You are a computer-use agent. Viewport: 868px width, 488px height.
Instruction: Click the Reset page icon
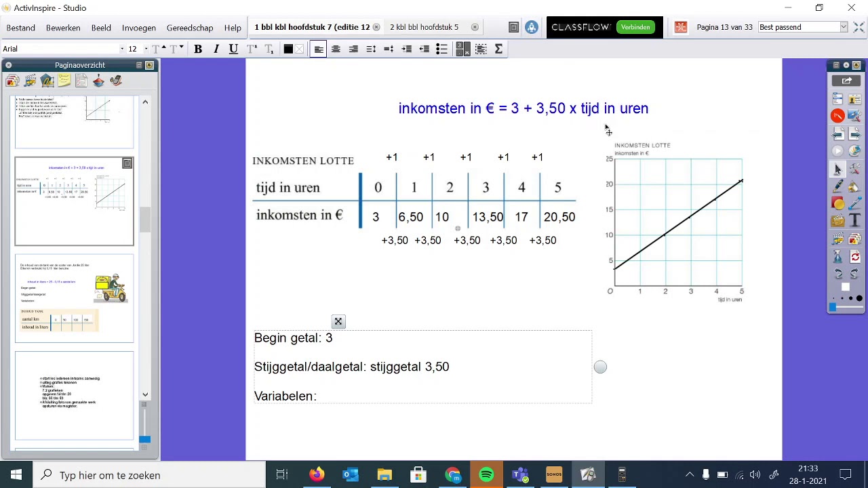pyautogui.click(x=854, y=257)
